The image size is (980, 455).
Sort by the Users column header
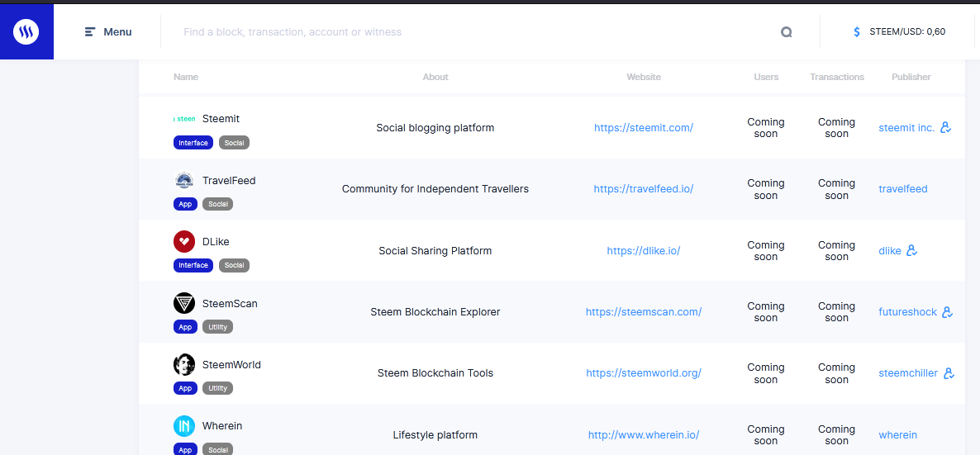click(x=766, y=77)
